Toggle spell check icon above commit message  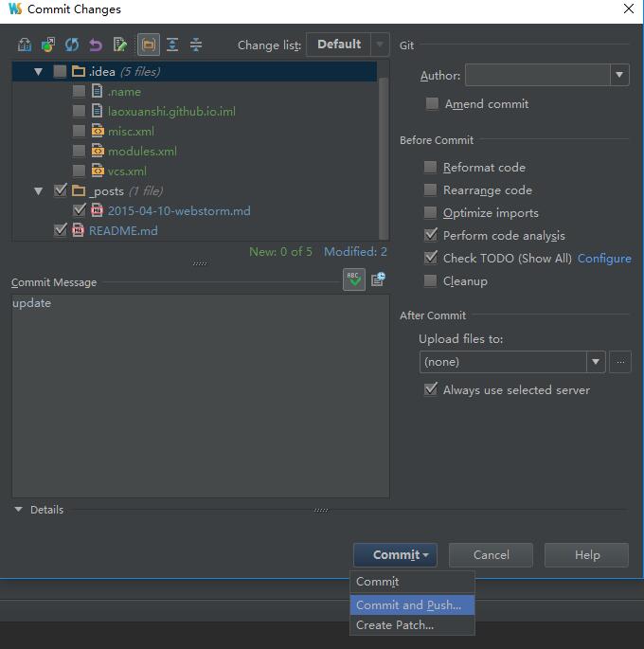[353, 279]
